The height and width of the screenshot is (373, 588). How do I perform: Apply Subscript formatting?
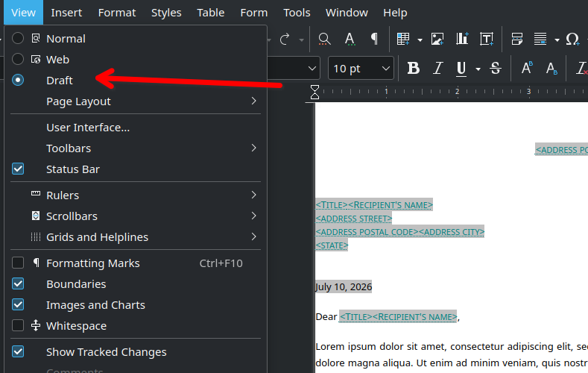point(551,69)
